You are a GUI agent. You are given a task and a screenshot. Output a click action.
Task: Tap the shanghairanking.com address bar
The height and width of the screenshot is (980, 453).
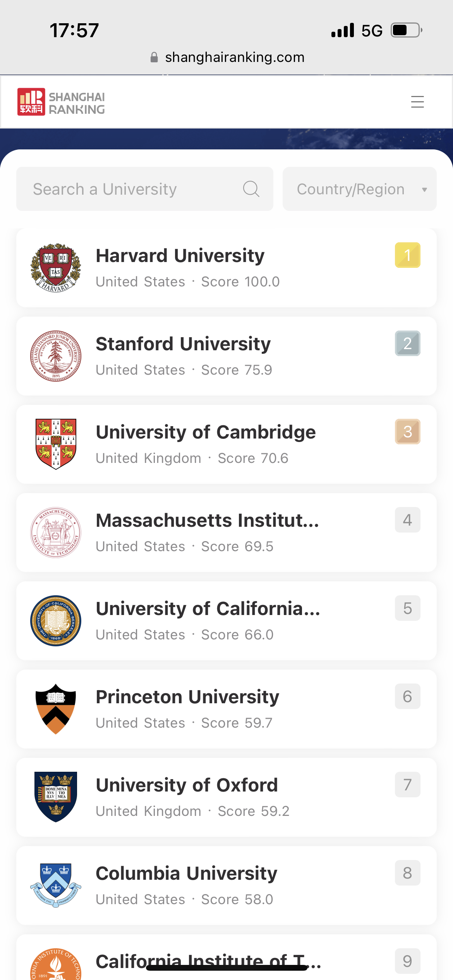pyautogui.click(x=227, y=57)
